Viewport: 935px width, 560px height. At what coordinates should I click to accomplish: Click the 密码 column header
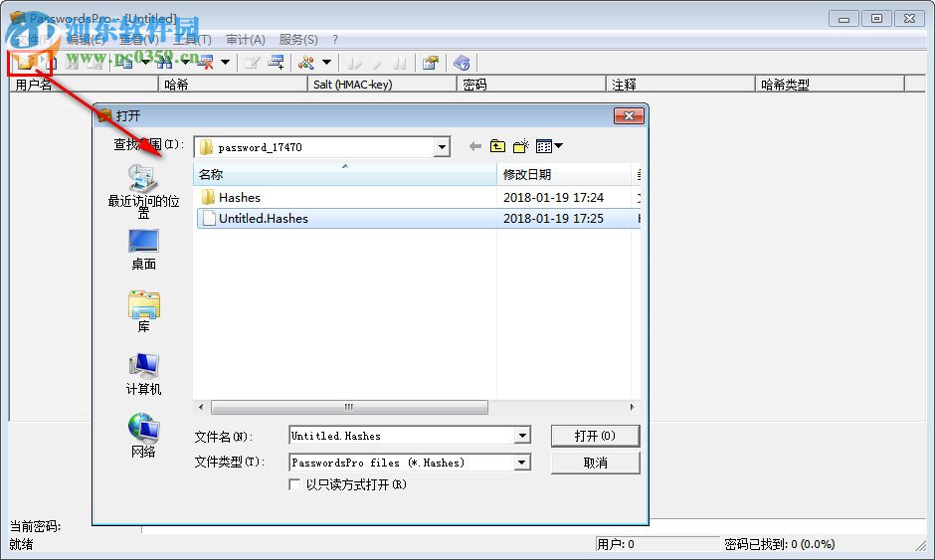coord(531,85)
